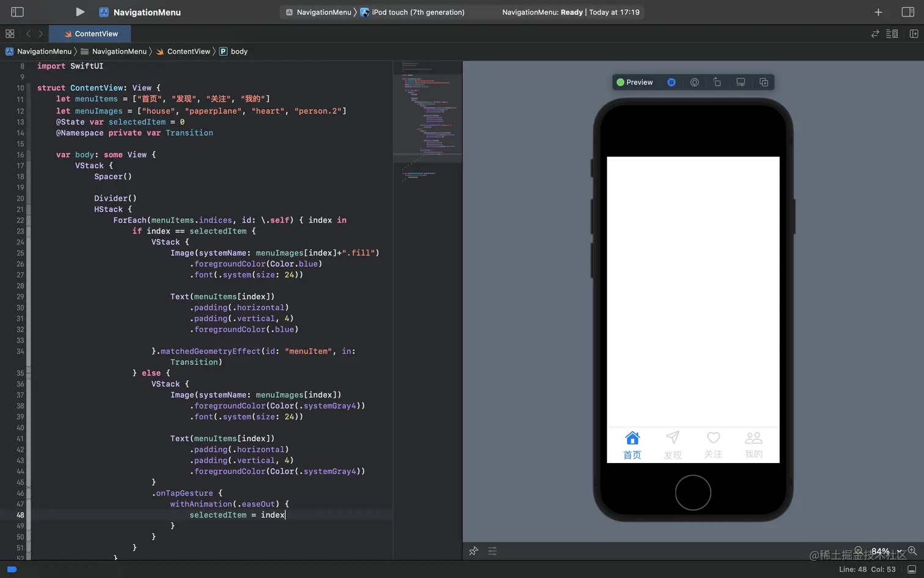This screenshot has height=578, width=924.
Task: Click '} else {' line in code
Action: pos(151,373)
